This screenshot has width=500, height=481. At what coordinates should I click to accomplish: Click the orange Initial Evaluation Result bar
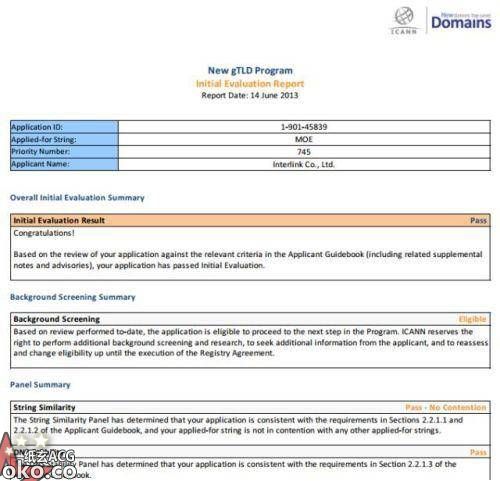click(x=250, y=220)
